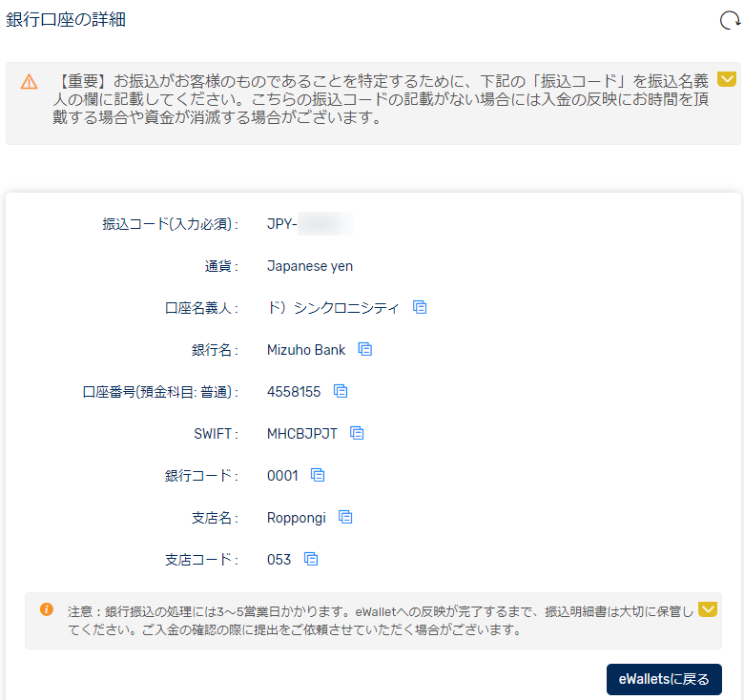
Task: Select the 振込コード value starting with JPY-
Action: (309, 224)
